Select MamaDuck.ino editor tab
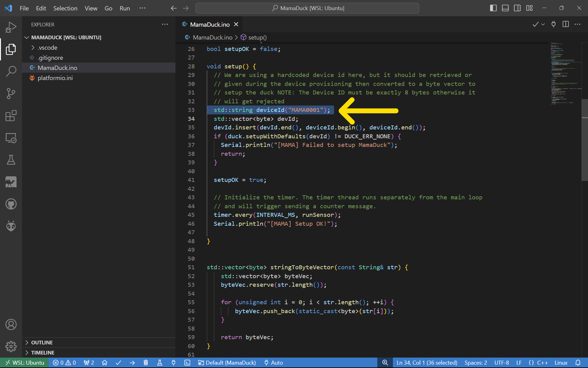This screenshot has height=368, width=588. 210,25
